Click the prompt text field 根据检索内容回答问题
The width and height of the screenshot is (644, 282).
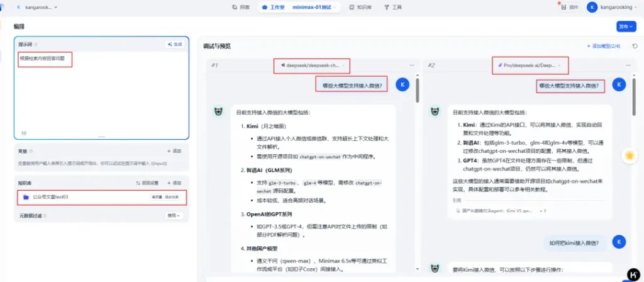tap(45, 59)
